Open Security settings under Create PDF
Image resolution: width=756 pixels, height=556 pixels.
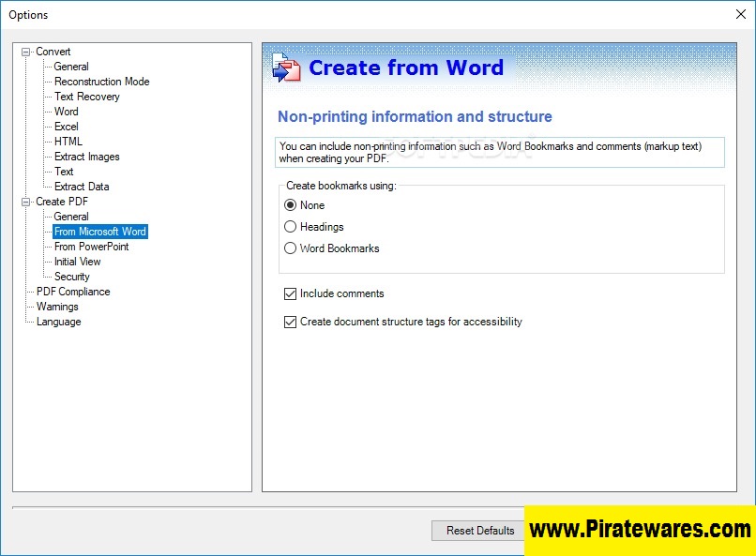(71, 277)
